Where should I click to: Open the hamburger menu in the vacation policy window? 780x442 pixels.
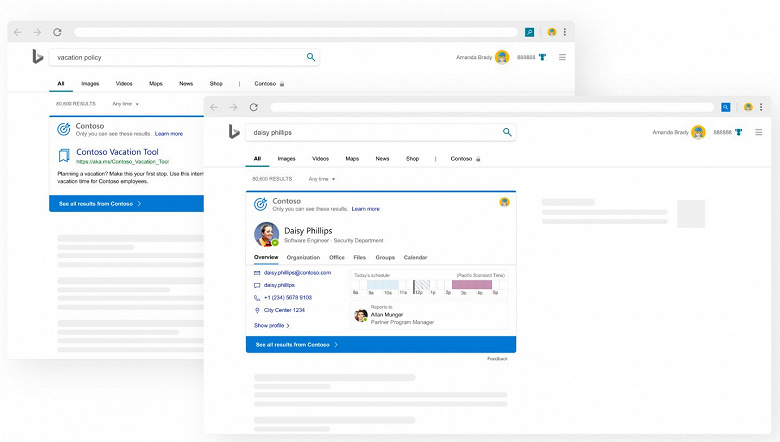(562, 57)
